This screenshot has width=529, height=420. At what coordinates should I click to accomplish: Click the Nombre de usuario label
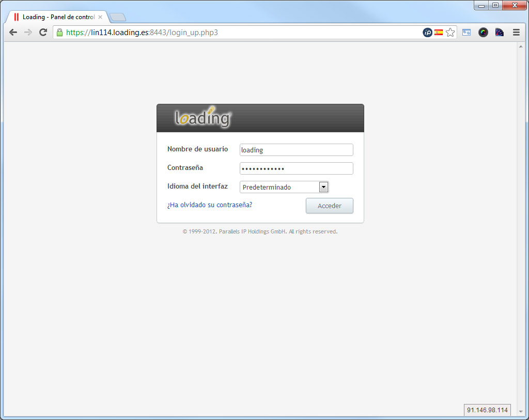(x=197, y=149)
